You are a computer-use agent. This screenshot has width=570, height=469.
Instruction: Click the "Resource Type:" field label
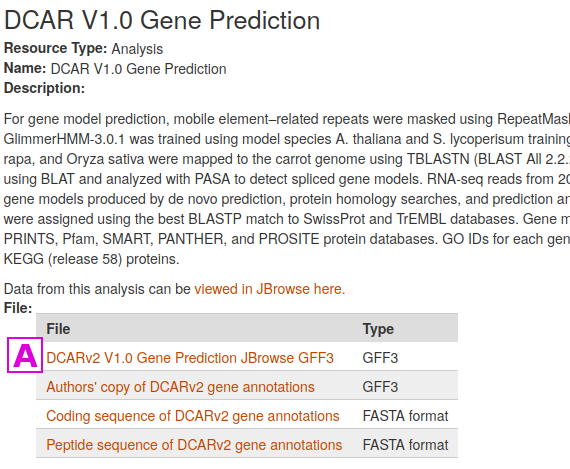pyautogui.click(x=55, y=48)
